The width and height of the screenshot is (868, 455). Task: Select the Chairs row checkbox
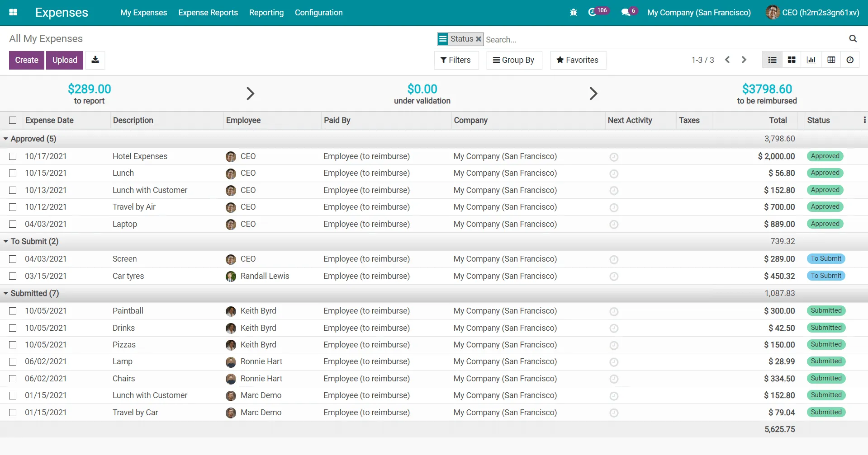coord(13,379)
